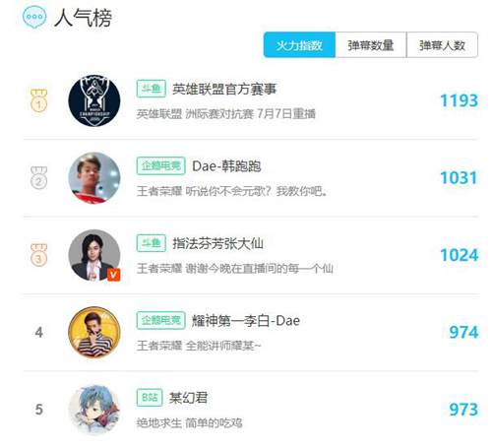Image resolution: width=492 pixels, height=448 pixels.
Task: Click the 斗鱼 tag beside 指法芬芳张大仙
Action: (152, 243)
